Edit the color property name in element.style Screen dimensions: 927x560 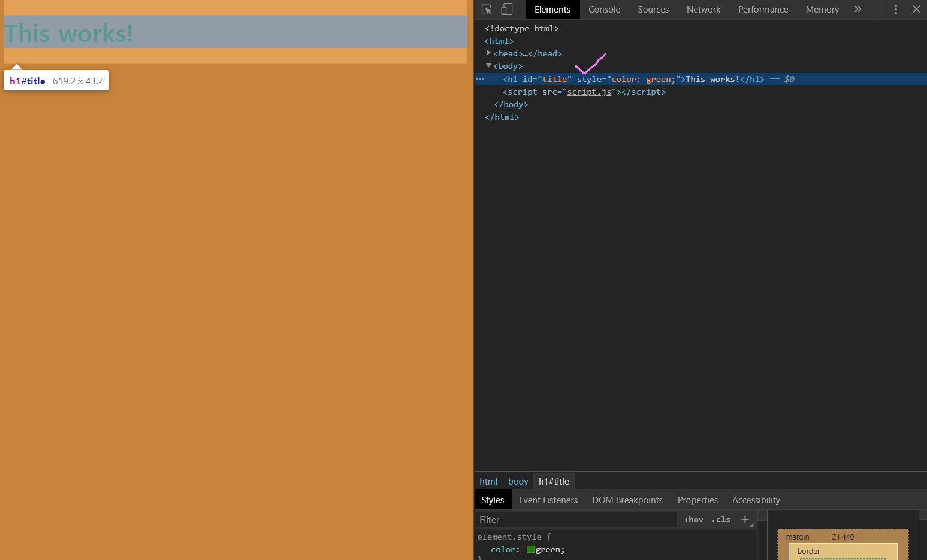(x=503, y=549)
